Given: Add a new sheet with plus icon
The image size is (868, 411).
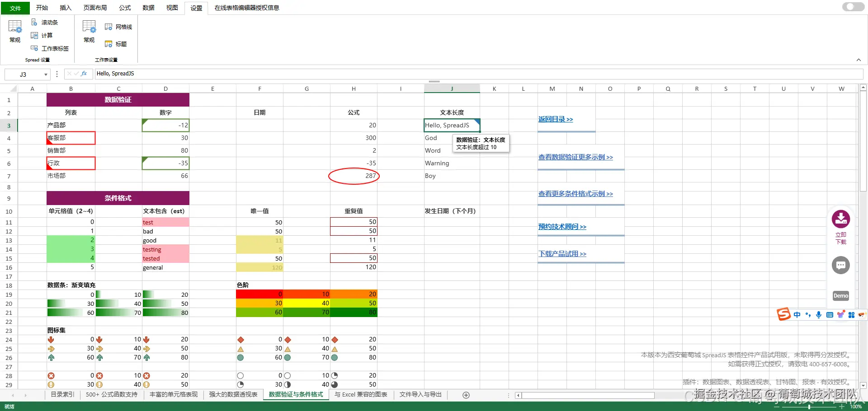Looking at the screenshot, I should (x=466, y=395).
